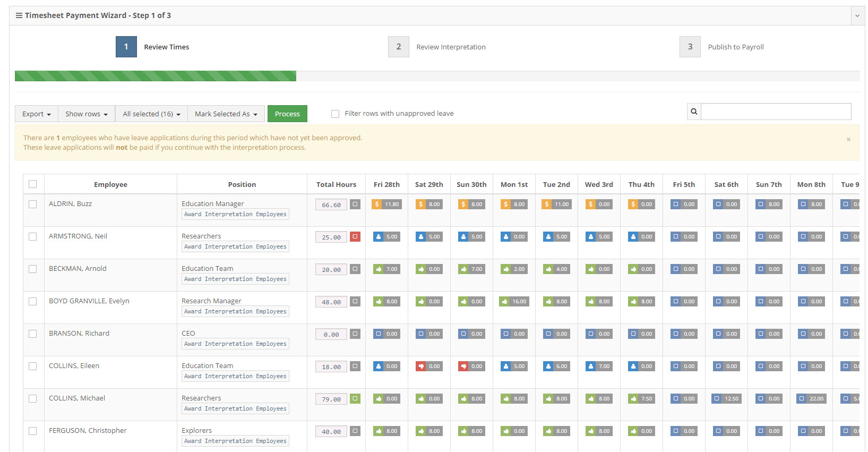The width and height of the screenshot is (868, 452).
Task: Click the status icon beside Branson's 0.00 total
Action: pyautogui.click(x=355, y=334)
